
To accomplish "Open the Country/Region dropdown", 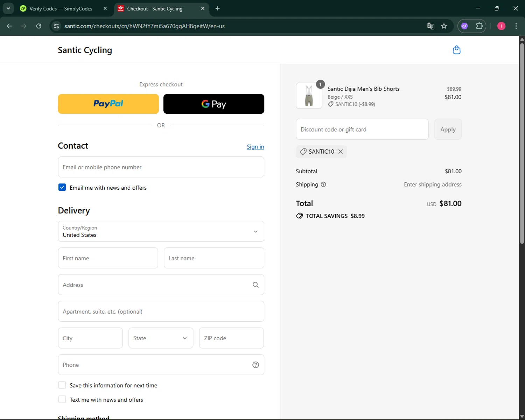I will tap(161, 231).
